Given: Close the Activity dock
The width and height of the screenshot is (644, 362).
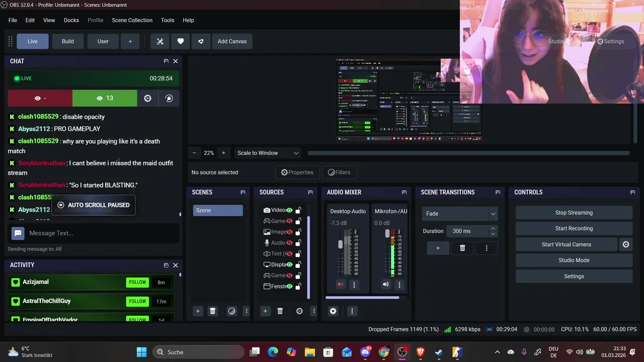Looking at the screenshot, I should (176, 265).
